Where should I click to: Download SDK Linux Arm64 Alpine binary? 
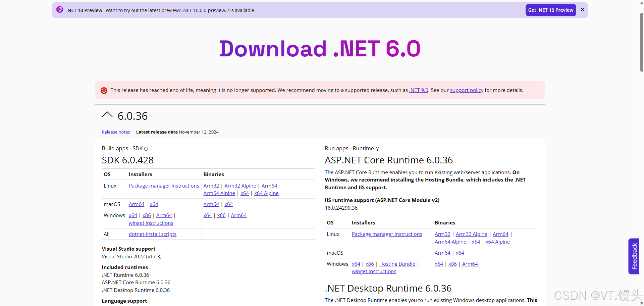[x=219, y=193]
